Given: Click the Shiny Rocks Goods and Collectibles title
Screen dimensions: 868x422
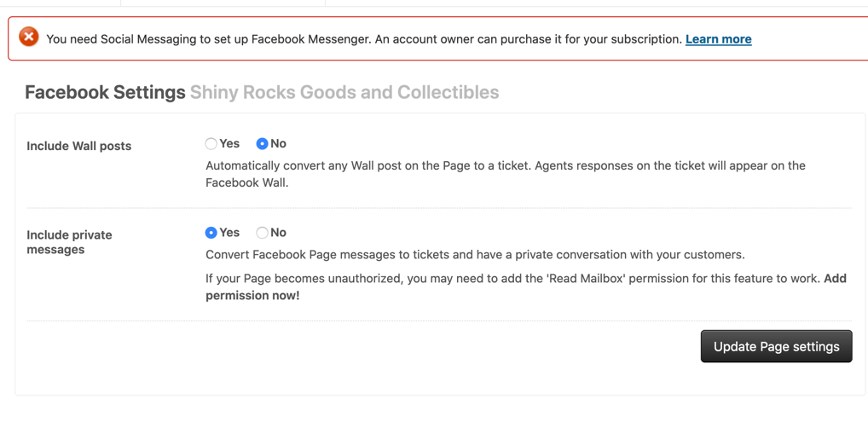Looking at the screenshot, I should pyautogui.click(x=344, y=92).
